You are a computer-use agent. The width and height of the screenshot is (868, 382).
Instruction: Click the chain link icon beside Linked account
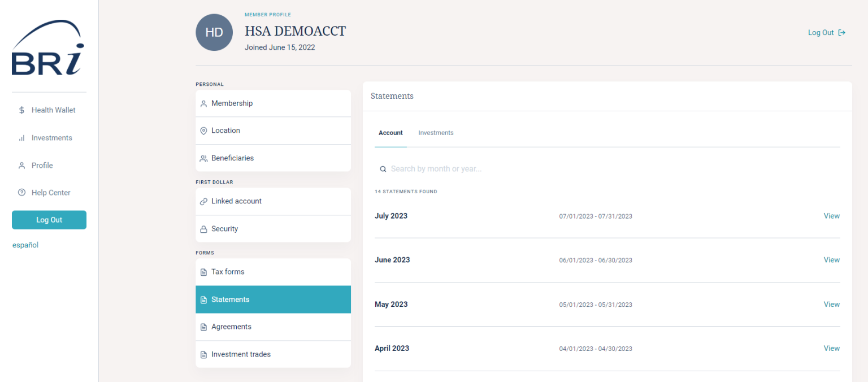203,201
